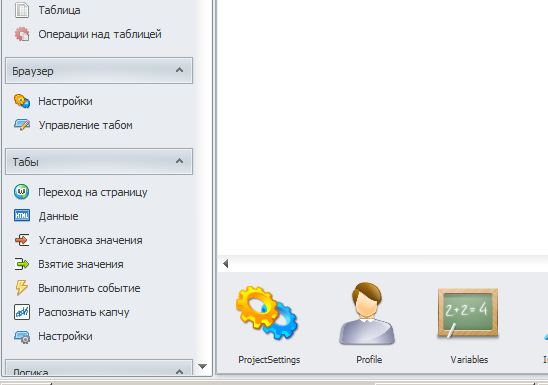Click the Profile caption
548x385 pixels.
click(369, 359)
